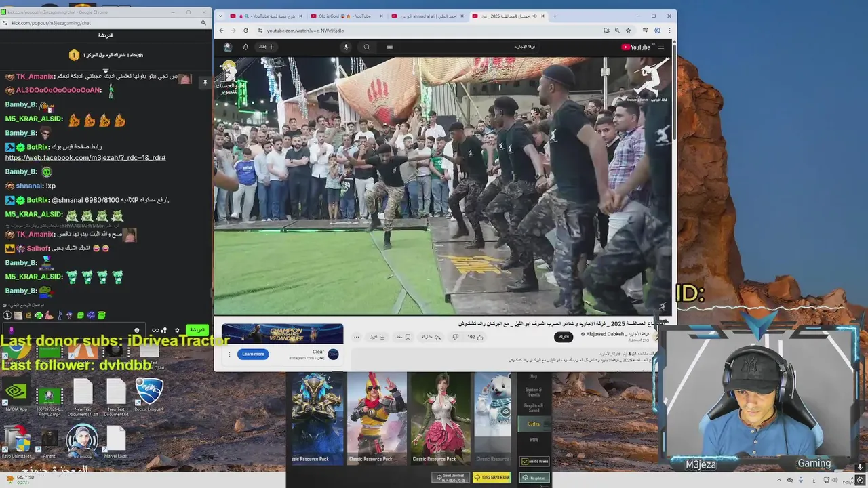868x488 pixels.
Task: Switch to the 'ahmed al ali' tab
Action: [427, 16]
